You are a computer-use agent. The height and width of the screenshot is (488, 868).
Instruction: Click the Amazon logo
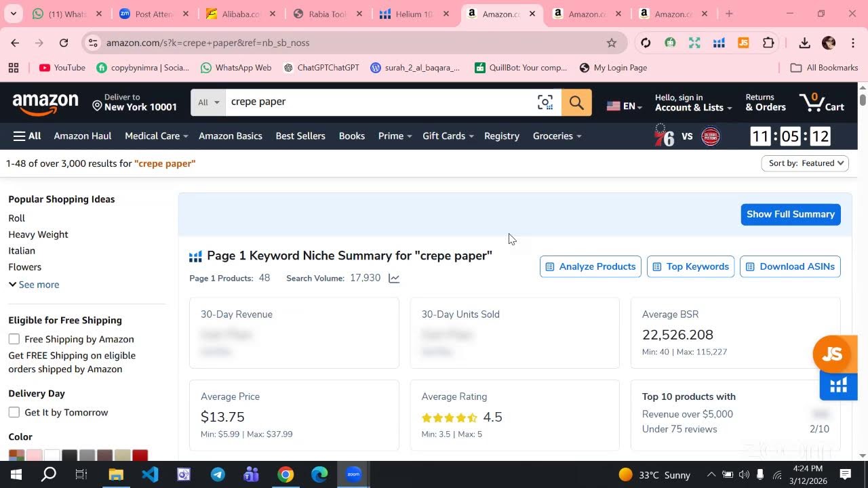coord(45,103)
